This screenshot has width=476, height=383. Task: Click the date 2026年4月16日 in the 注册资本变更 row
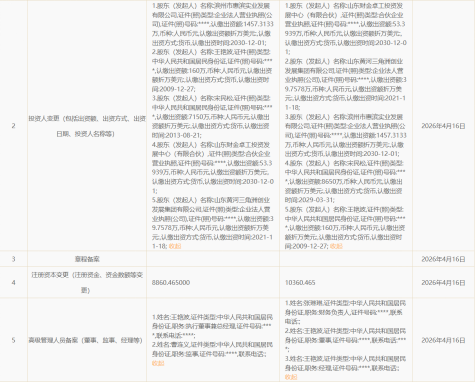443,283
